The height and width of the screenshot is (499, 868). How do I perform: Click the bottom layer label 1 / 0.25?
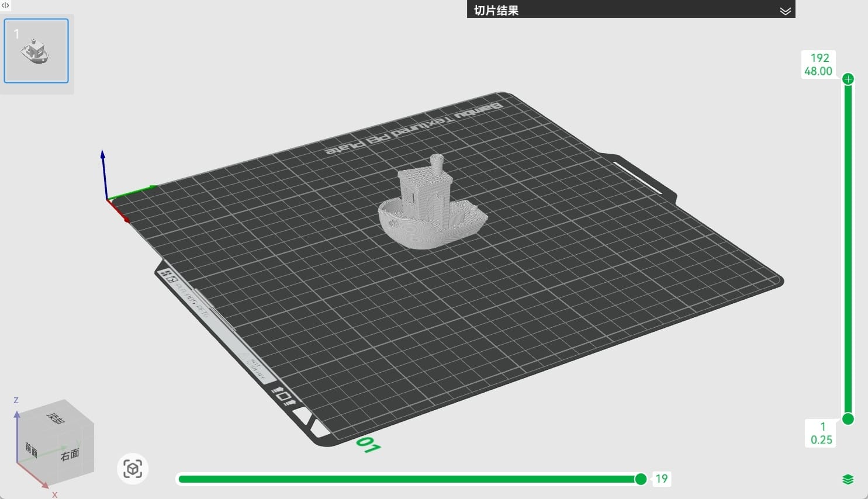click(821, 433)
